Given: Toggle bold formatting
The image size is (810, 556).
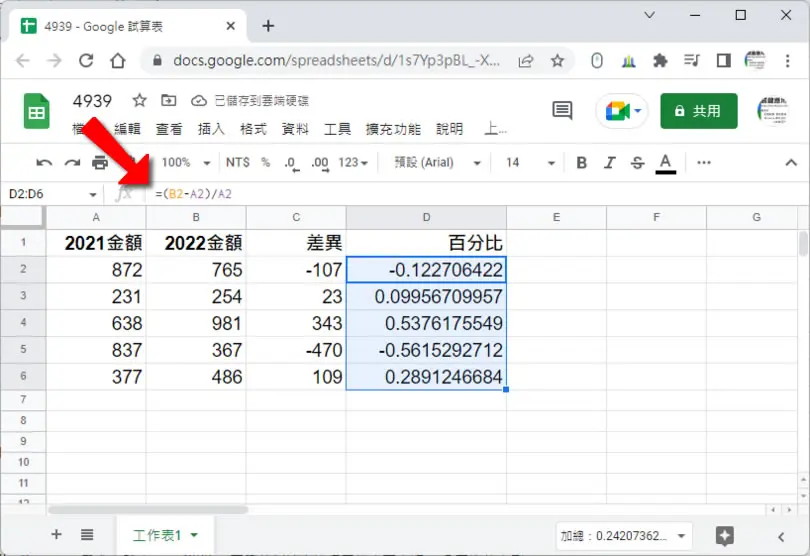Looking at the screenshot, I should coord(581,163).
